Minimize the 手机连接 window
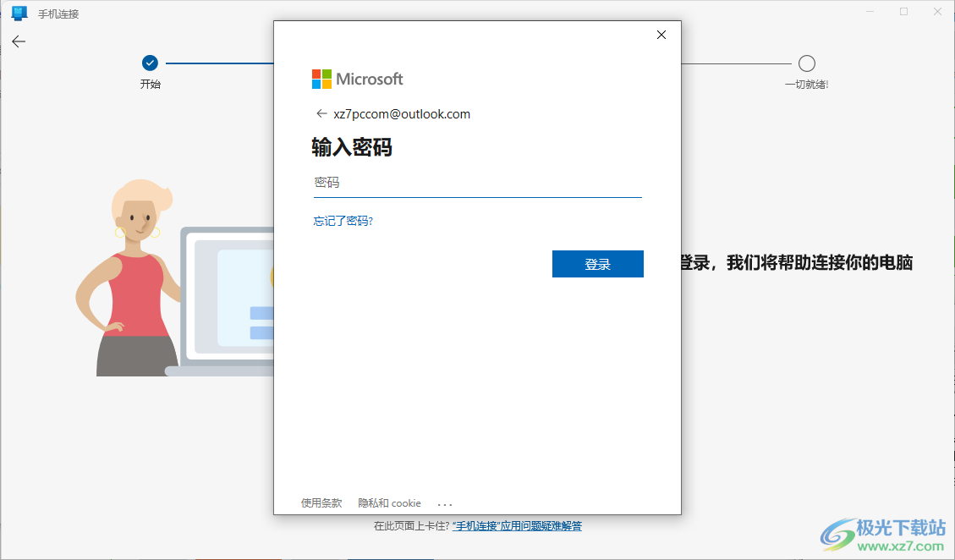The height and width of the screenshot is (560, 955). [x=870, y=12]
